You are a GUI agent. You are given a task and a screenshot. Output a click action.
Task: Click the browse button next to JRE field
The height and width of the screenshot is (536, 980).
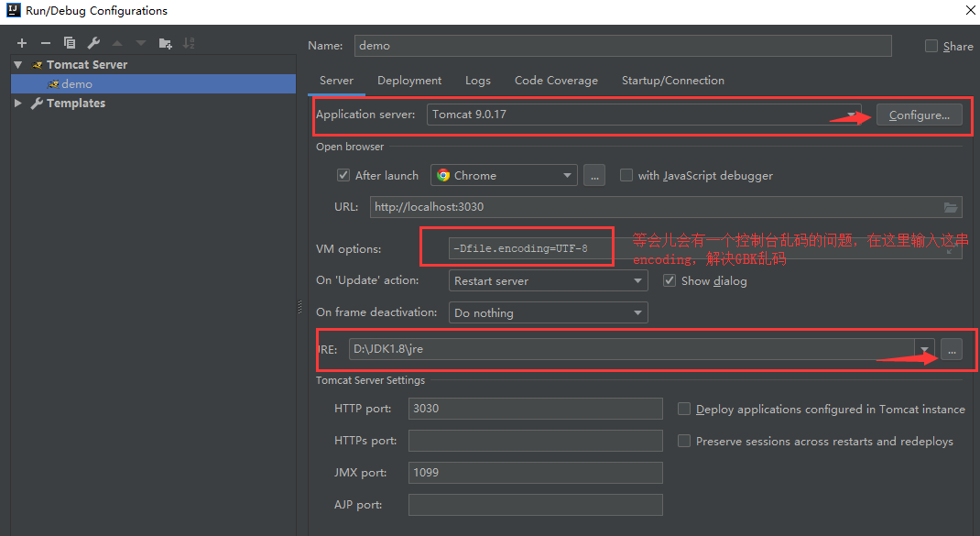pyautogui.click(x=951, y=349)
